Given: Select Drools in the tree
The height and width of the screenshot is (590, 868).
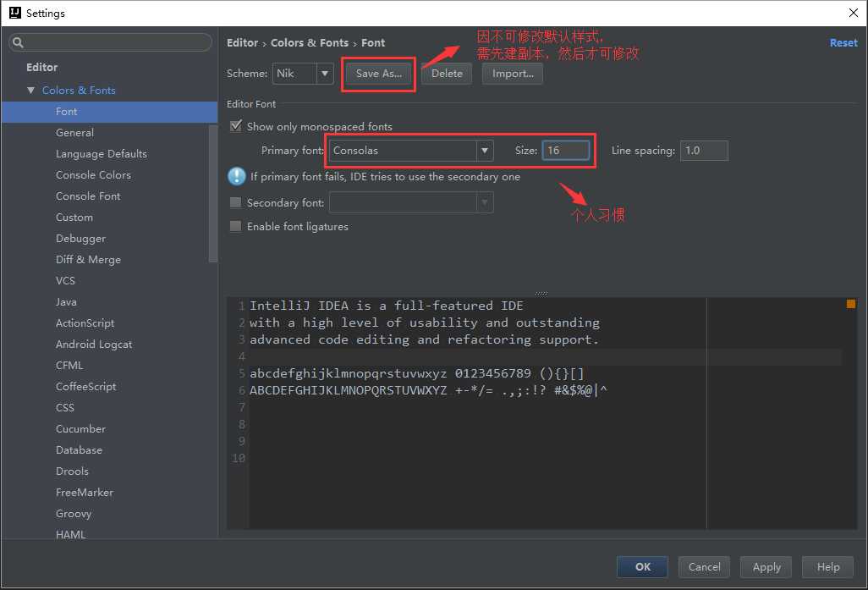Looking at the screenshot, I should (72, 471).
